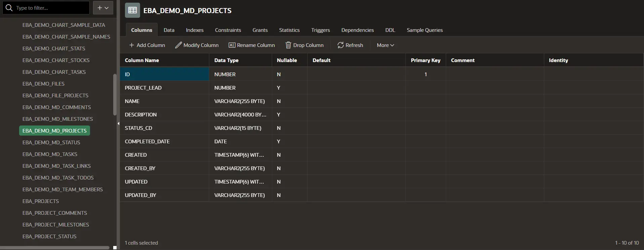Open the Triggers tab
Screen dimensions: 644x250
[320, 30]
